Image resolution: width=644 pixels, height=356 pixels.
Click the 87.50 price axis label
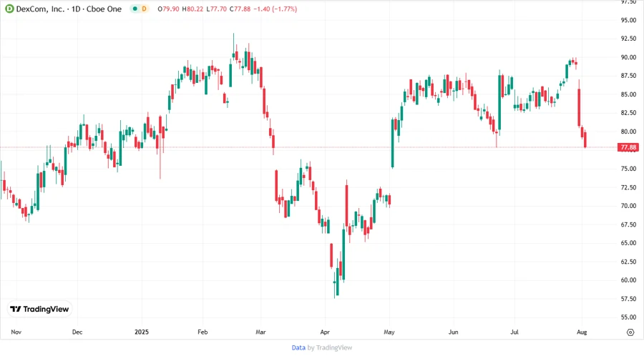pyautogui.click(x=628, y=76)
